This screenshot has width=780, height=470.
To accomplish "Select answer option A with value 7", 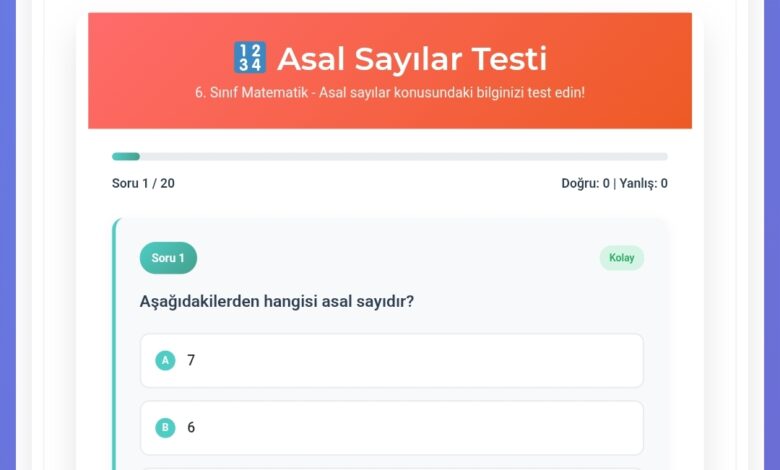I will pyautogui.click(x=391, y=360).
